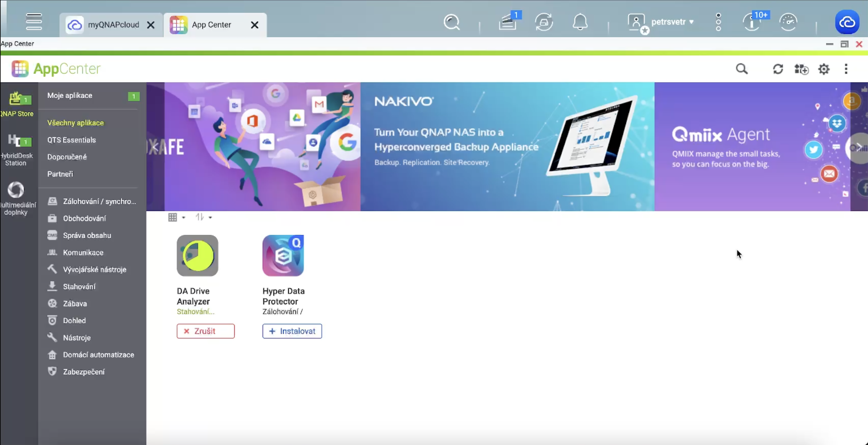Close the App Center tab
The image size is (868, 445).
coord(255,25)
